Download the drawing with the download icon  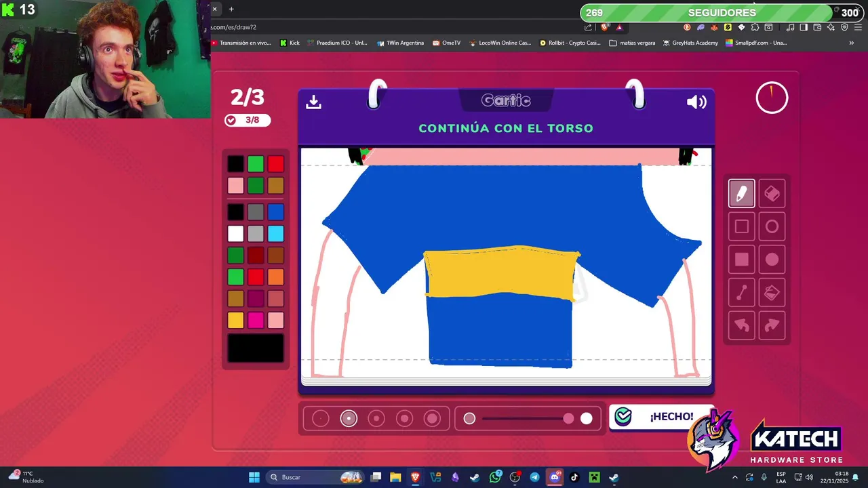(x=313, y=102)
